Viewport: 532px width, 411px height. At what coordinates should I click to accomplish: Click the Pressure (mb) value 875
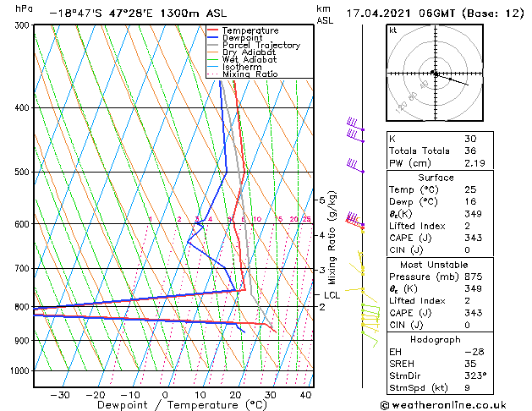[474, 277]
